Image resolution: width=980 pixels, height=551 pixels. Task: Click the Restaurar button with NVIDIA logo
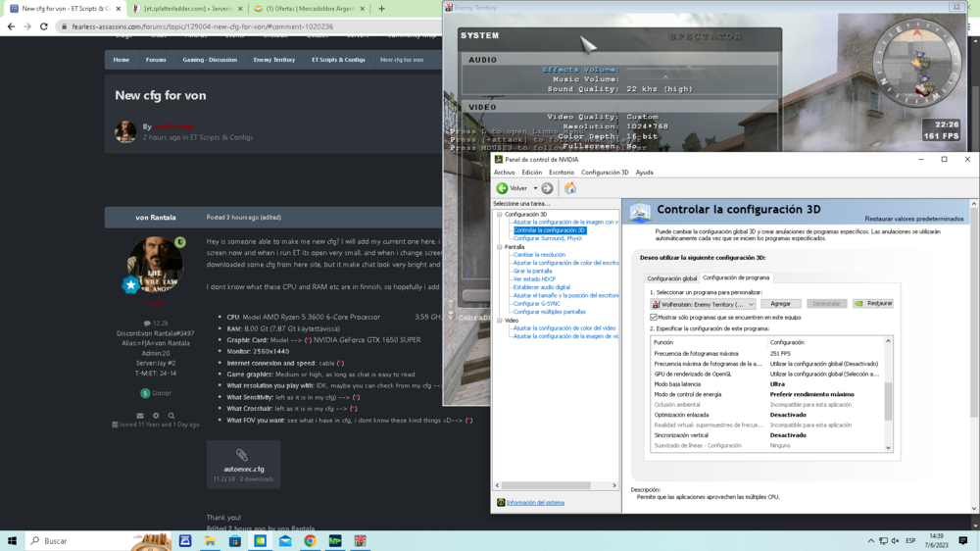pos(873,303)
